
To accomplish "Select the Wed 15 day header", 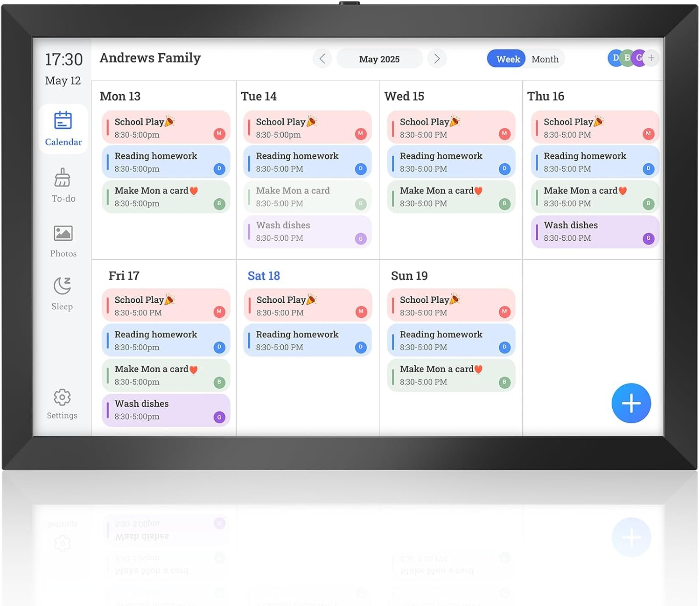I will (404, 96).
